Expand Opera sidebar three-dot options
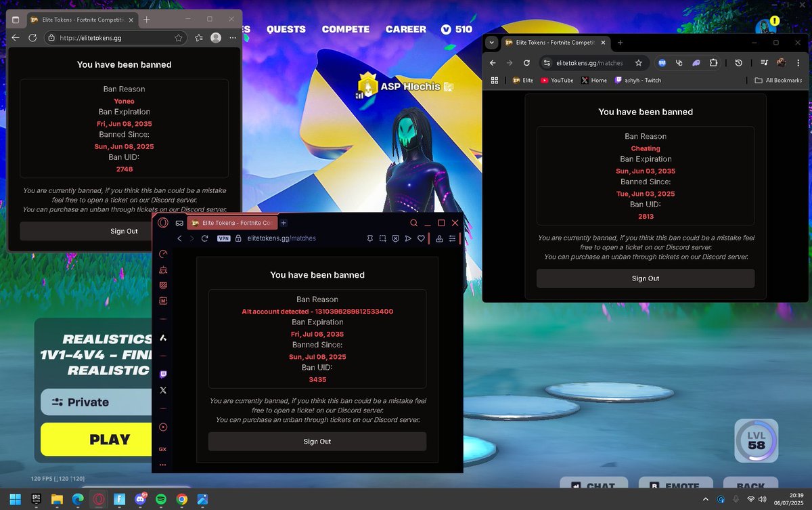 tap(162, 465)
